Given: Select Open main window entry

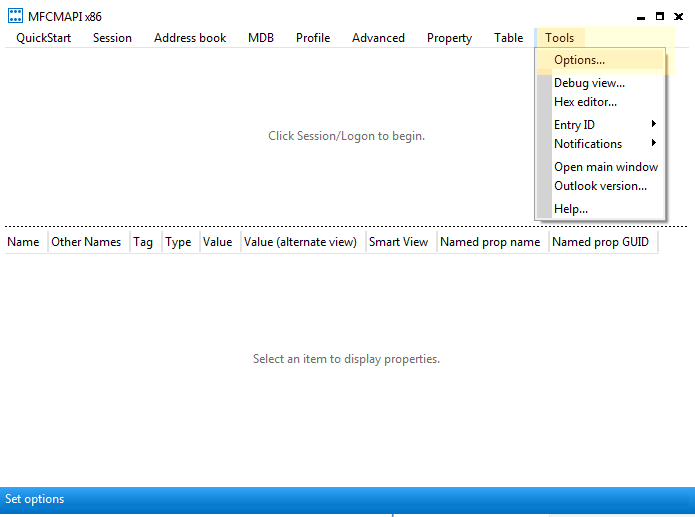Looking at the screenshot, I should pyautogui.click(x=601, y=167).
